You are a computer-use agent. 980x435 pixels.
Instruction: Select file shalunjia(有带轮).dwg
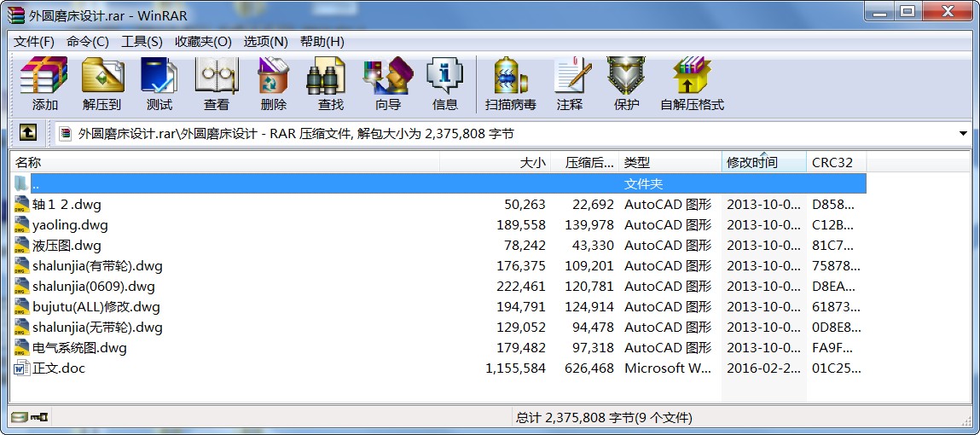tap(97, 265)
